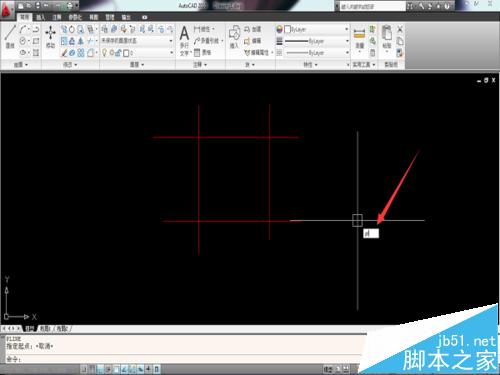
Task: Select the Circle tool in Draw panel
Action: pos(23,41)
